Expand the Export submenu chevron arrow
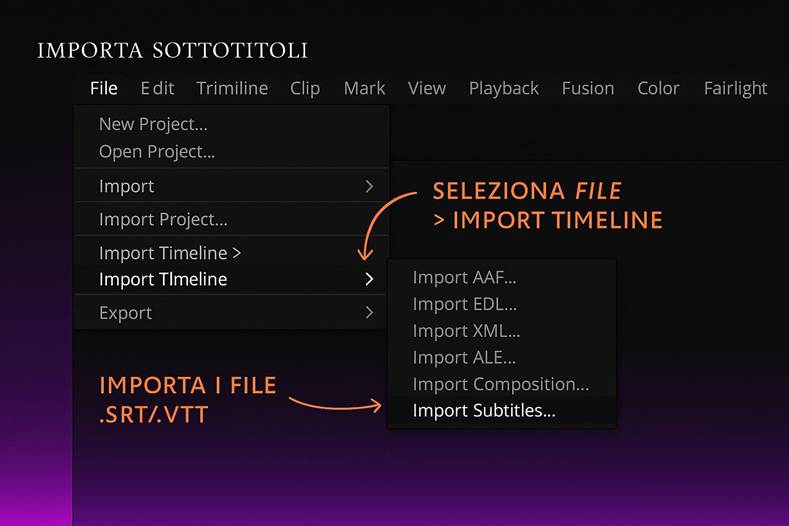The height and width of the screenshot is (526, 789). click(x=369, y=313)
